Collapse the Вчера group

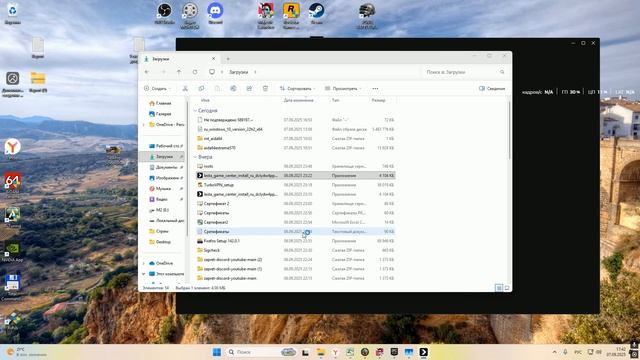195,157
